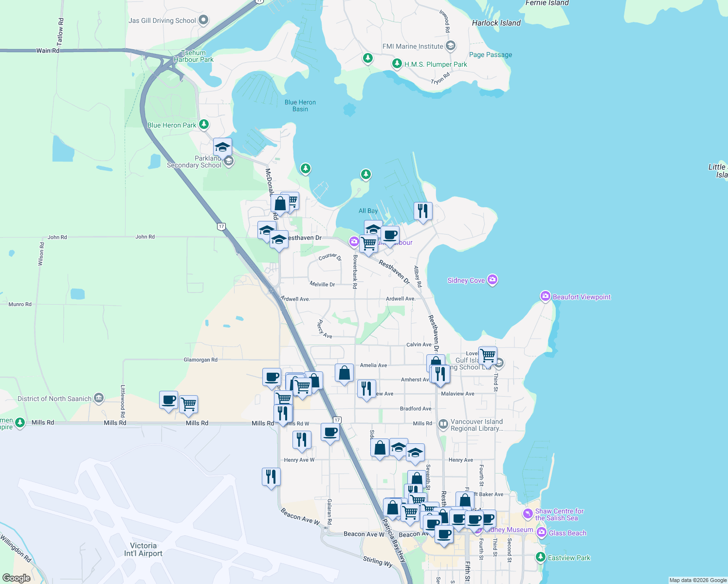Click the Eastview Park tree marker
Image resolution: width=728 pixels, height=584 pixels.
pyautogui.click(x=540, y=556)
